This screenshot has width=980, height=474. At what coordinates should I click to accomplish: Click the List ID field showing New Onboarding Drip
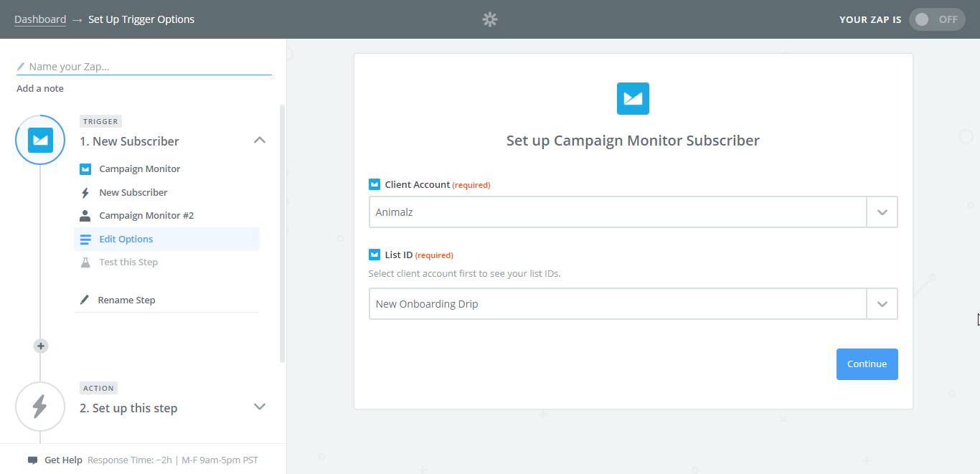[x=618, y=304]
